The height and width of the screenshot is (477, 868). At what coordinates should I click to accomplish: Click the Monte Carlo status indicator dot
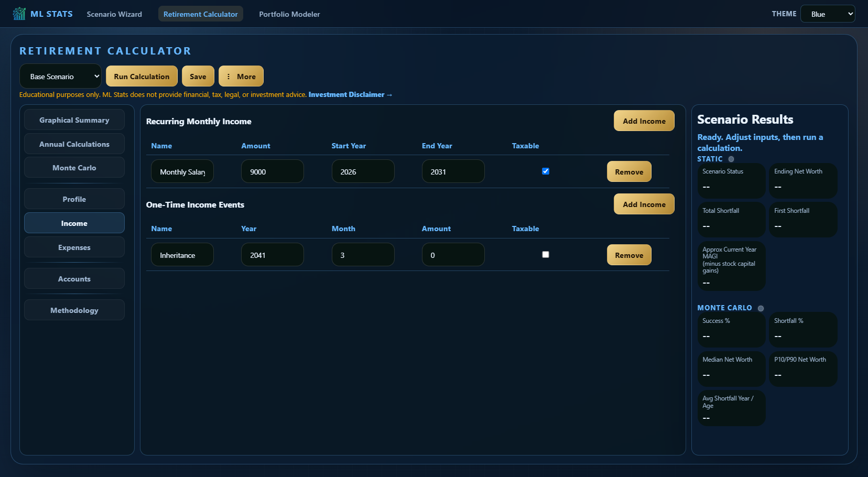click(761, 308)
